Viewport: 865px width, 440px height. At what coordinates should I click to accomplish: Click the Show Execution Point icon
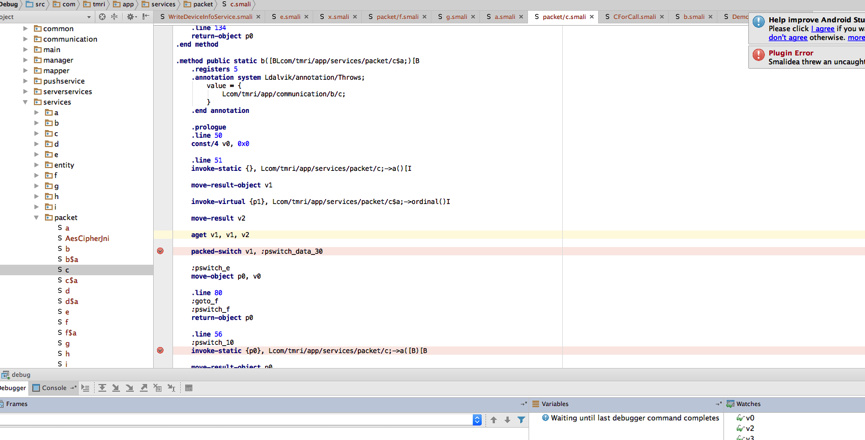coord(86,388)
